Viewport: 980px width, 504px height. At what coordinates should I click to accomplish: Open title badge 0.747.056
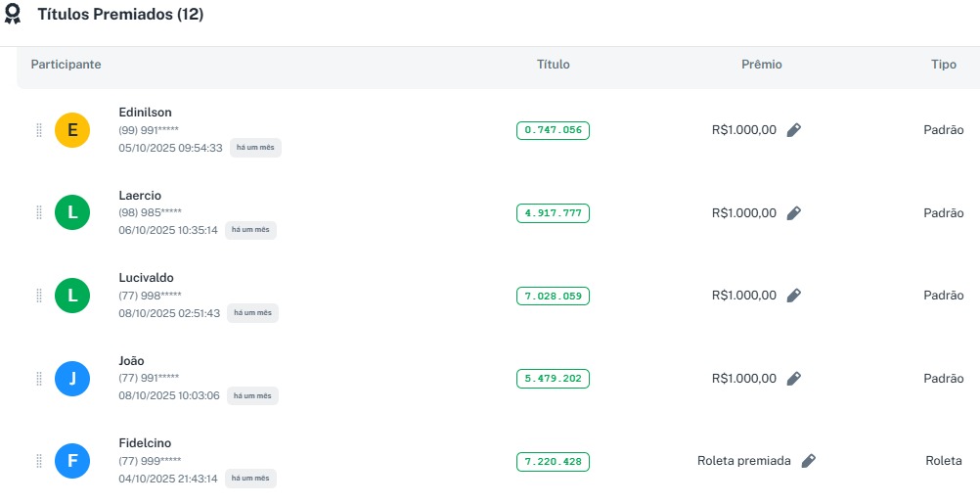pos(553,130)
